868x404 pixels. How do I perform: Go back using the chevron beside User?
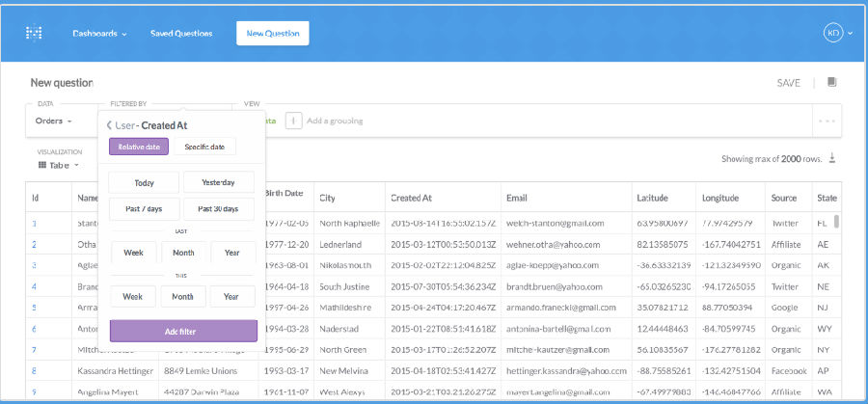[x=109, y=125]
